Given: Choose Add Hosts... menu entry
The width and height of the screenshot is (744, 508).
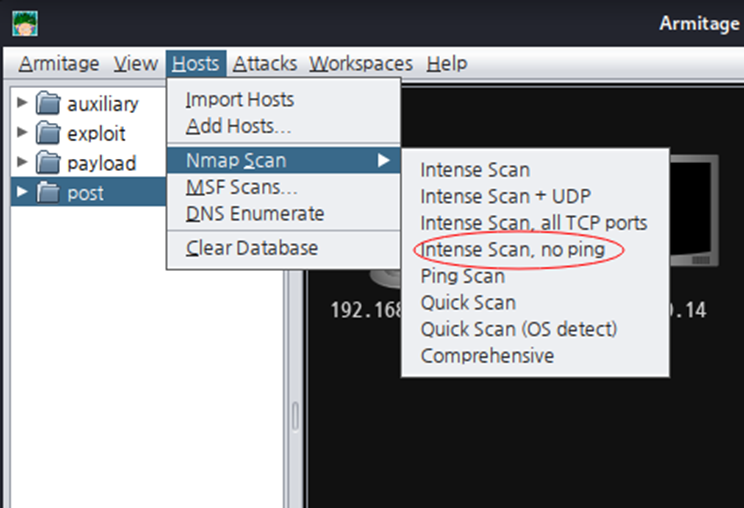Looking at the screenshot, I should (x=284, y=126).
